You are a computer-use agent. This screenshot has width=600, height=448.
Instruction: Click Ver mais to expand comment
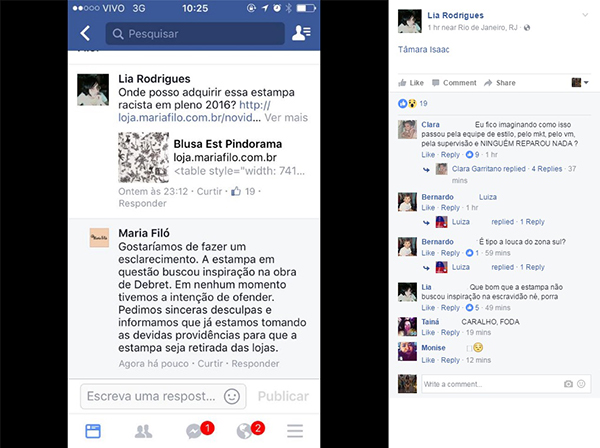pyautogui.click(x=286, y=117)
